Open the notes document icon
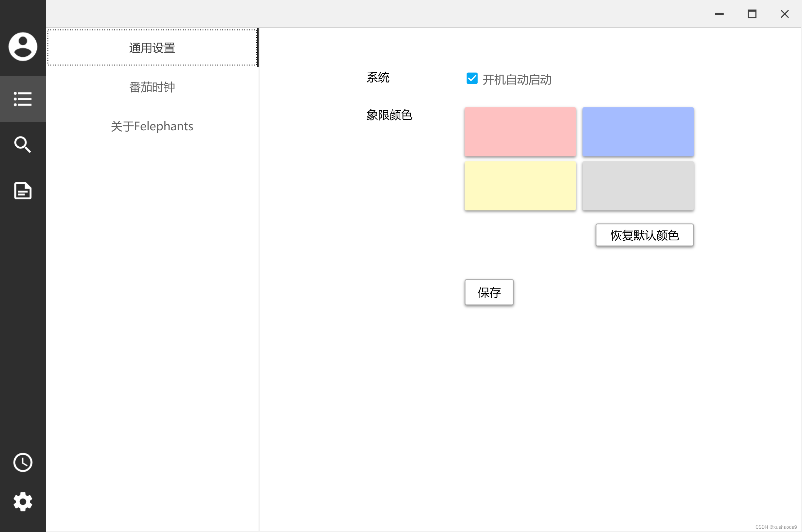The image size is (802, 532). click(x=23, y=191)
